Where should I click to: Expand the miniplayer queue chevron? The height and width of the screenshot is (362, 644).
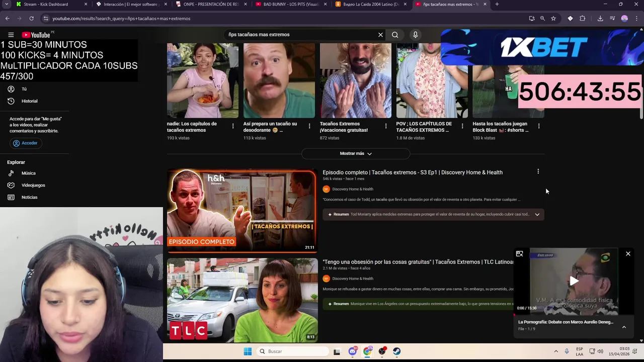coord(624,327)
